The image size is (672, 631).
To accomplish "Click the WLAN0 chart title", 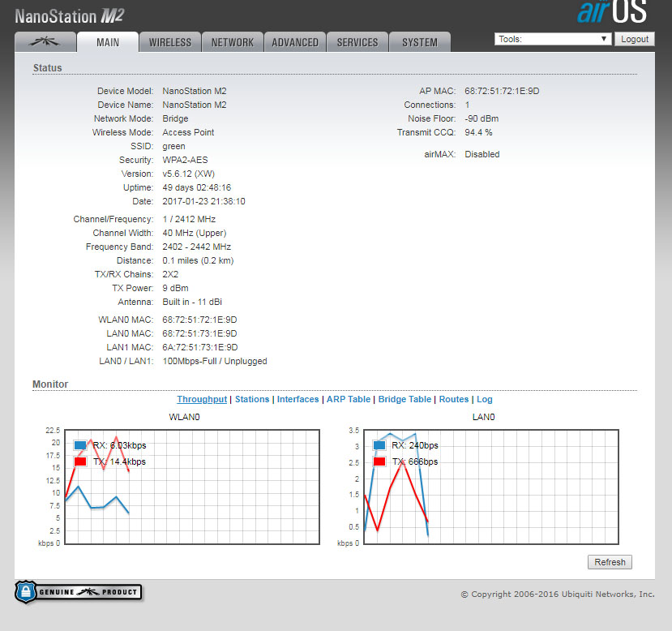I will (184, 417).
